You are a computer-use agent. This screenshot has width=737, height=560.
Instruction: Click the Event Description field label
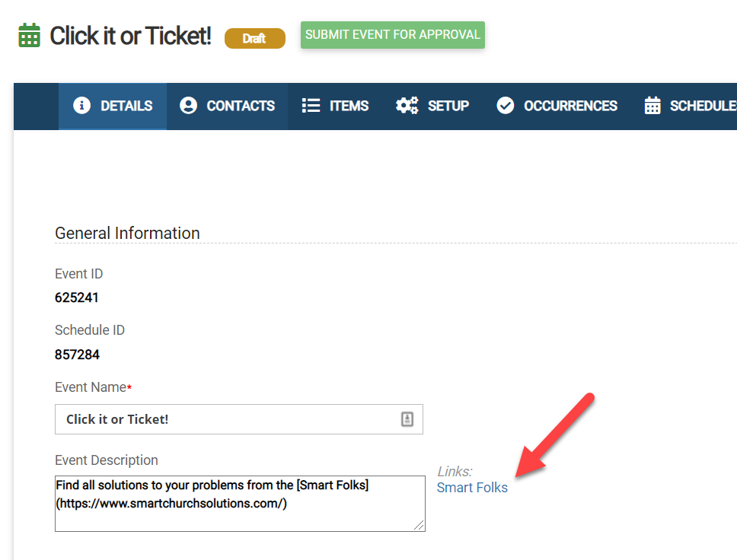tap(107, 460)
